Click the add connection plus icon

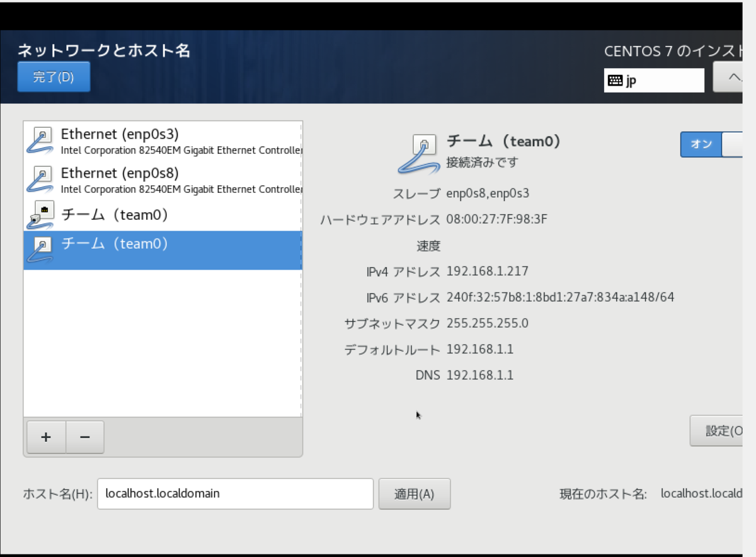tap(45, 437)
